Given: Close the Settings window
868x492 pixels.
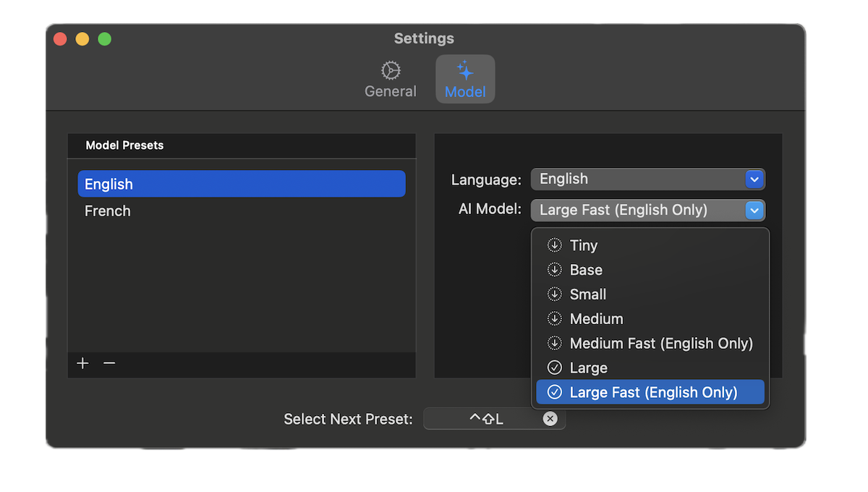Looking at the screenshot, I should 60,39.
